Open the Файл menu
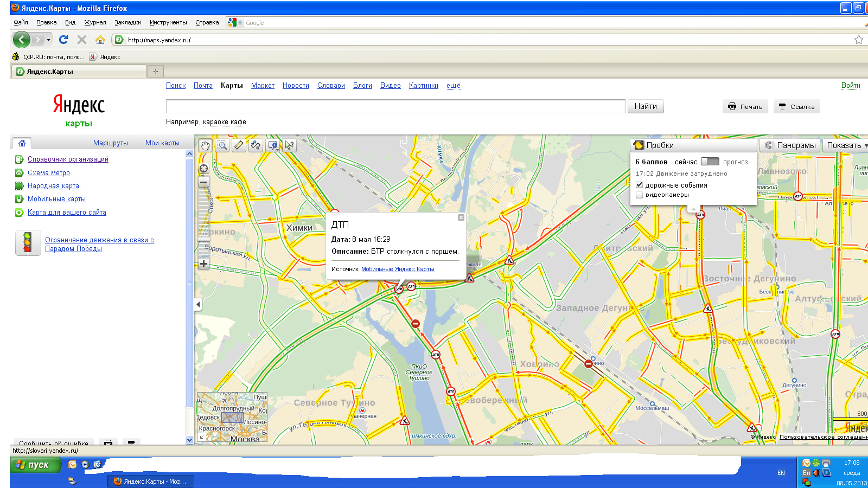 tap(21, 22)
